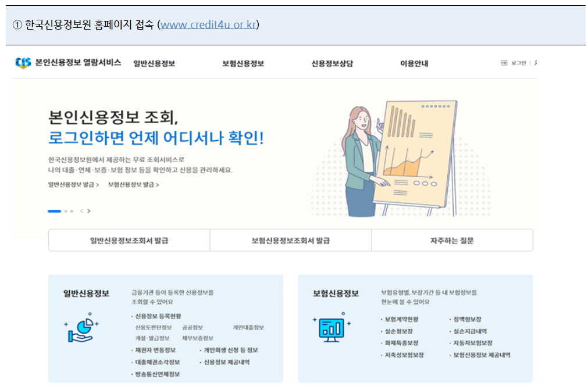Open 개인대출정보 sub-item
The image size is (588, 390).
pyautogui.click(x=248, y=327)
